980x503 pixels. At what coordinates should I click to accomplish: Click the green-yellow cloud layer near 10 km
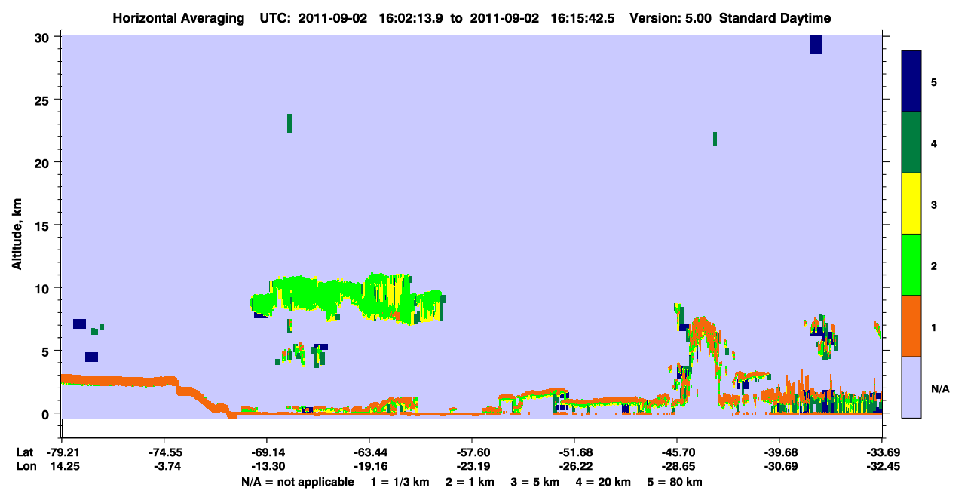[347, 298]
